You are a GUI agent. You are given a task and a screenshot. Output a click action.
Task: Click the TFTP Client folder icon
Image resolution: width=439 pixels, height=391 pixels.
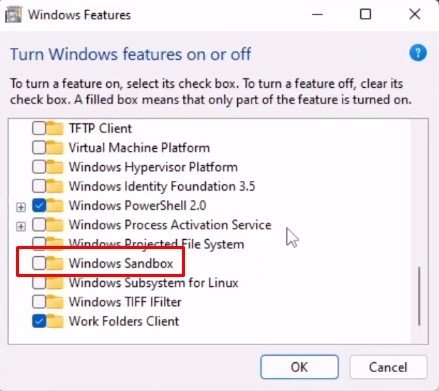coord(54,128)
